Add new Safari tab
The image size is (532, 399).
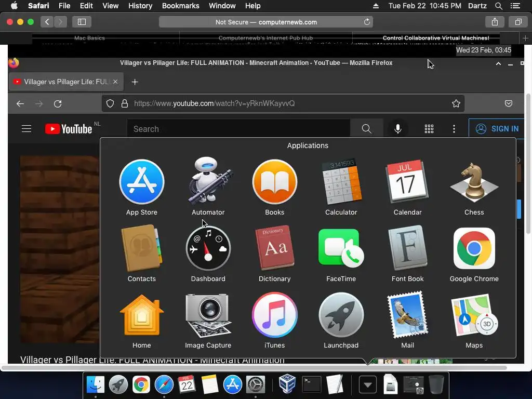(x=525, y=38)
